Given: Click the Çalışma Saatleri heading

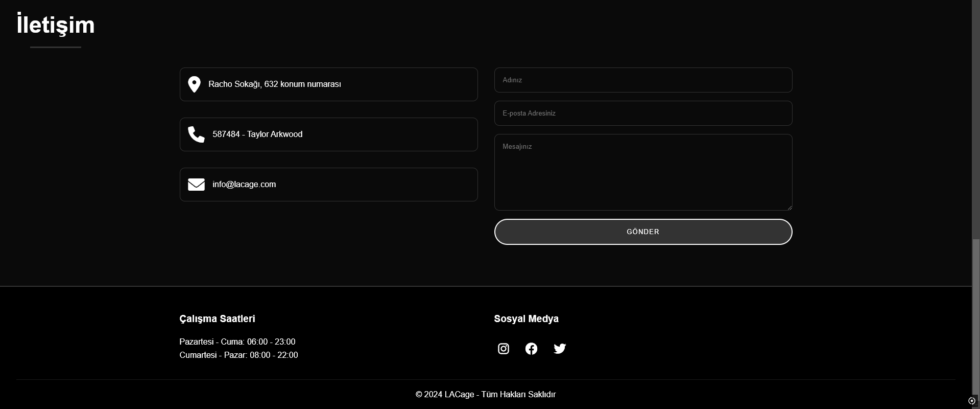Looking at the screenshot, I should [x=217, y=319].
